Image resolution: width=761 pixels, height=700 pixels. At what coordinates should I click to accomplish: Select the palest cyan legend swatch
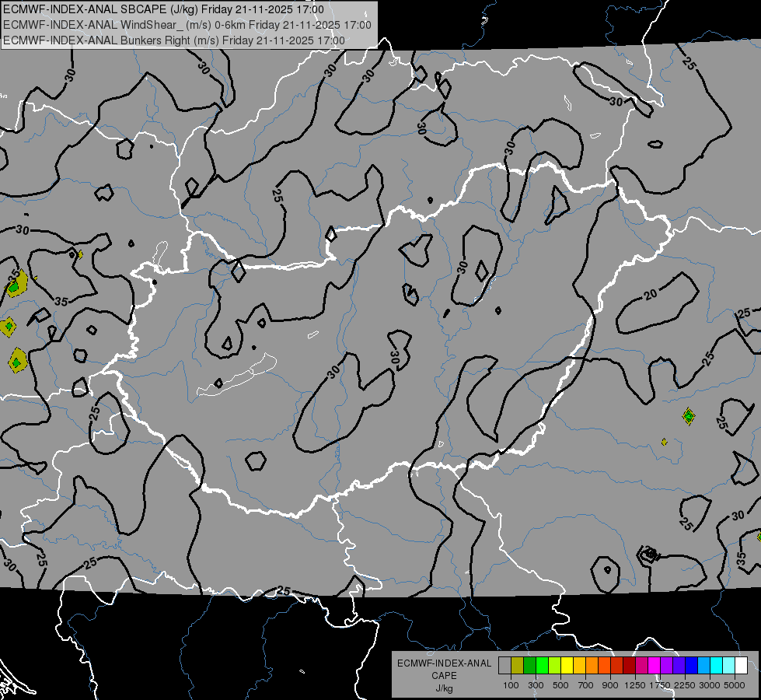pyautogui.click(x=728, y=666)
